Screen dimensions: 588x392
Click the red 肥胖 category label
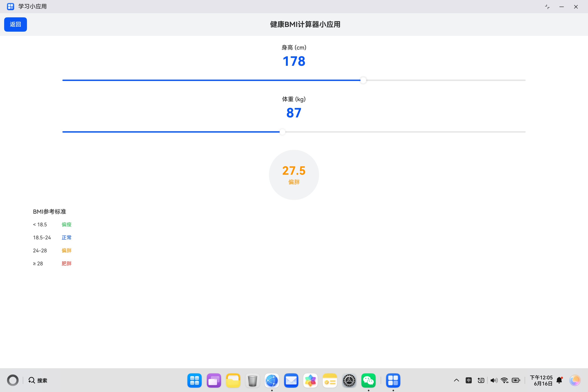pos(67,263)
